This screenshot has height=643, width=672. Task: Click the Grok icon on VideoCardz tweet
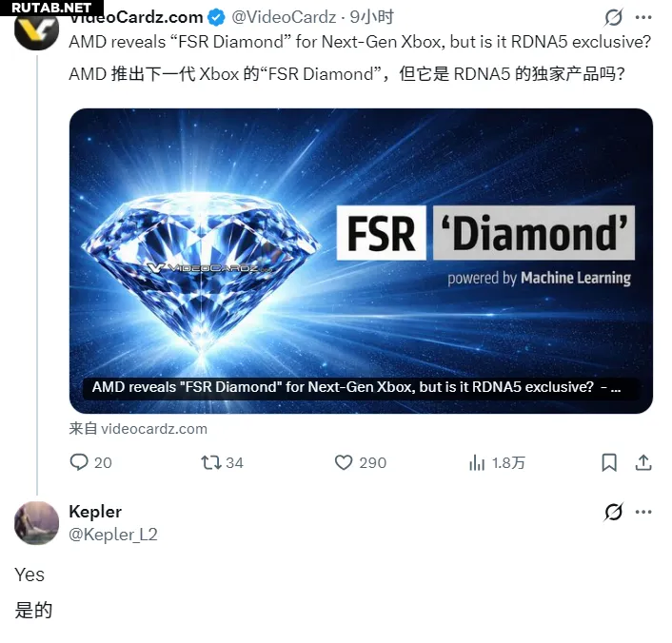(x=613, y=17)
